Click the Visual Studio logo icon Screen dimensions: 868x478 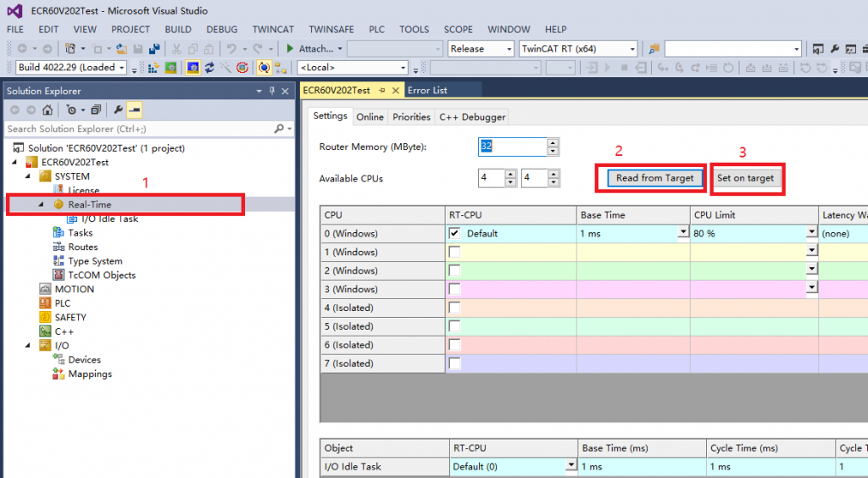pyautogui.click(x=15, y=10)
